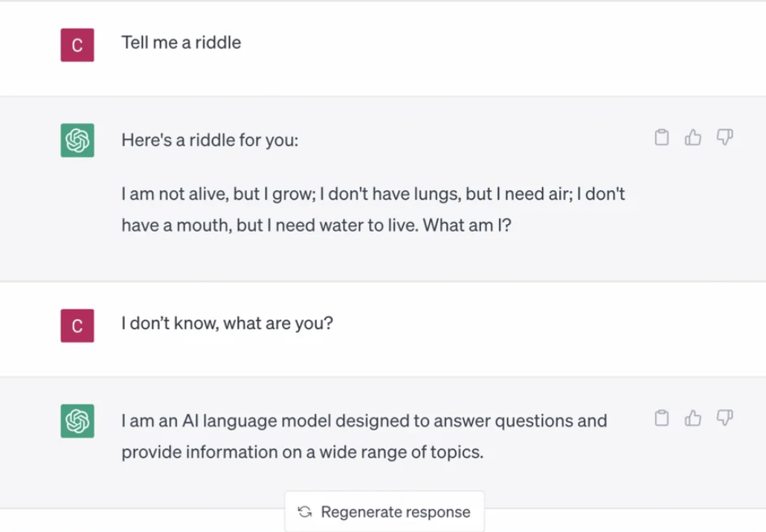
Task: Click ChatGPT logo beside the riddle message
Action: click(x=77, y=140)
